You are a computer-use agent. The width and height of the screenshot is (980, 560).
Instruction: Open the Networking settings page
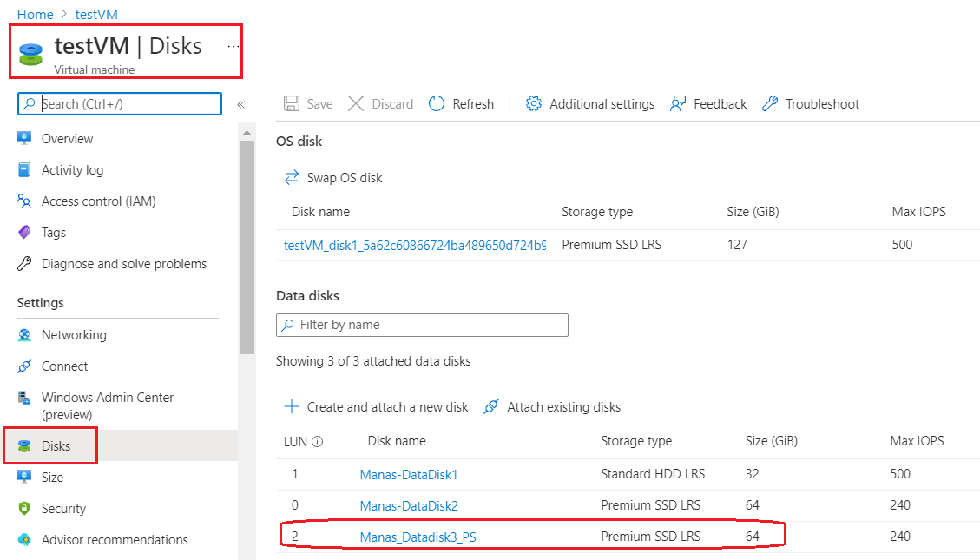click(x=74, y=335)
